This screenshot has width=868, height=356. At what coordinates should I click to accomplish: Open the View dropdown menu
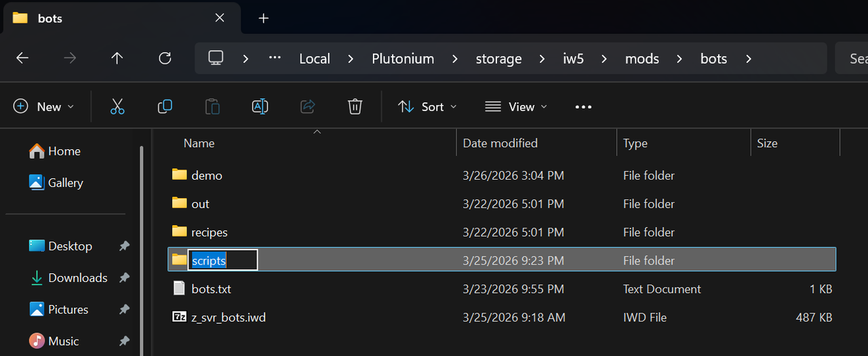tap(516, 106)
